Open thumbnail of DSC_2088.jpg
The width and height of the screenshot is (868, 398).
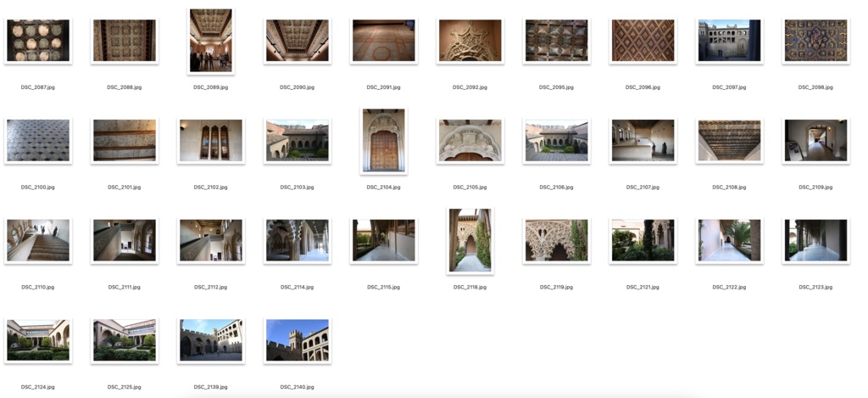124,41
